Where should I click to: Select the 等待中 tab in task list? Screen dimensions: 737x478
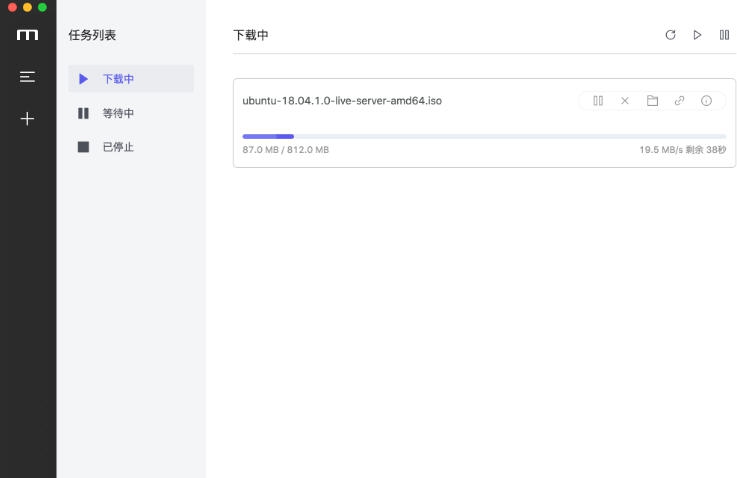[x=131, y=113]
